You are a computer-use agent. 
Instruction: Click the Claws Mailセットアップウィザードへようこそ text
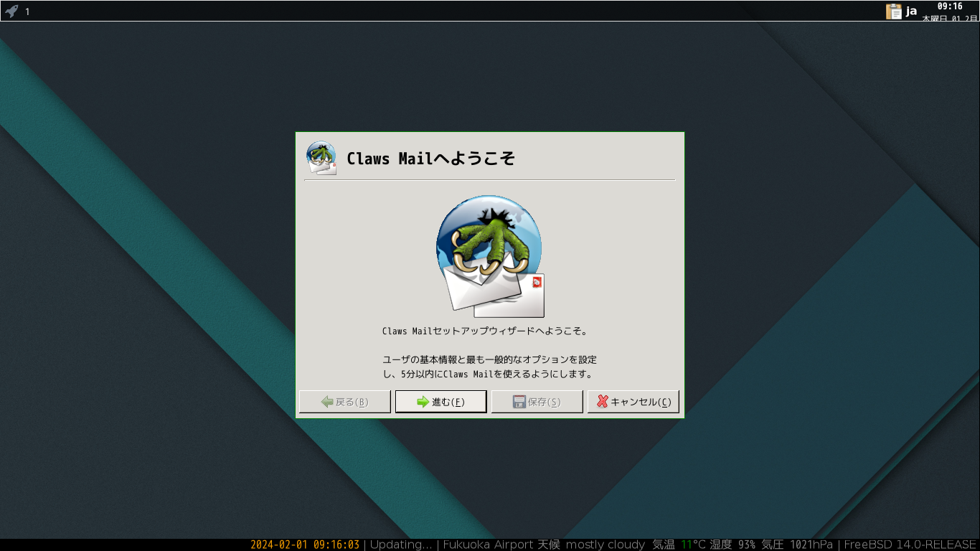[485, 331]
